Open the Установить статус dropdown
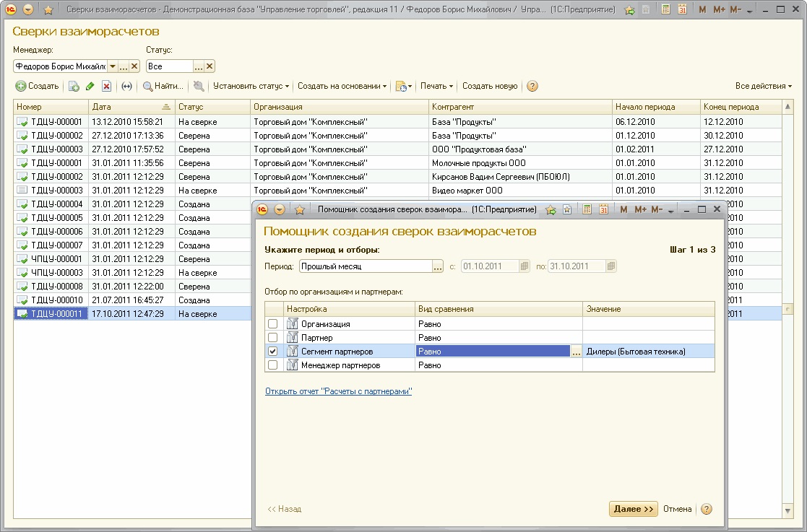The height and width of the screenshot is (532, 807). click(251, 87)
